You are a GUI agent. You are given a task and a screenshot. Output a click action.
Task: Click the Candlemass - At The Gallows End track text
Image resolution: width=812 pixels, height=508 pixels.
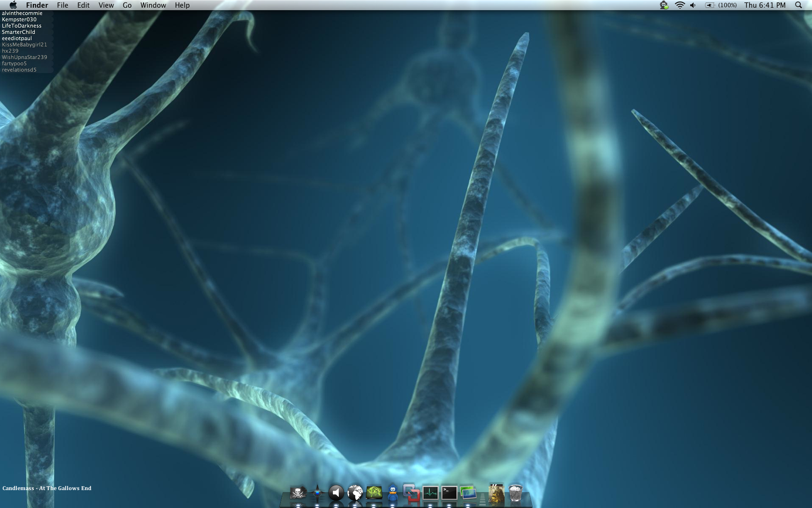tap(47, 488)
